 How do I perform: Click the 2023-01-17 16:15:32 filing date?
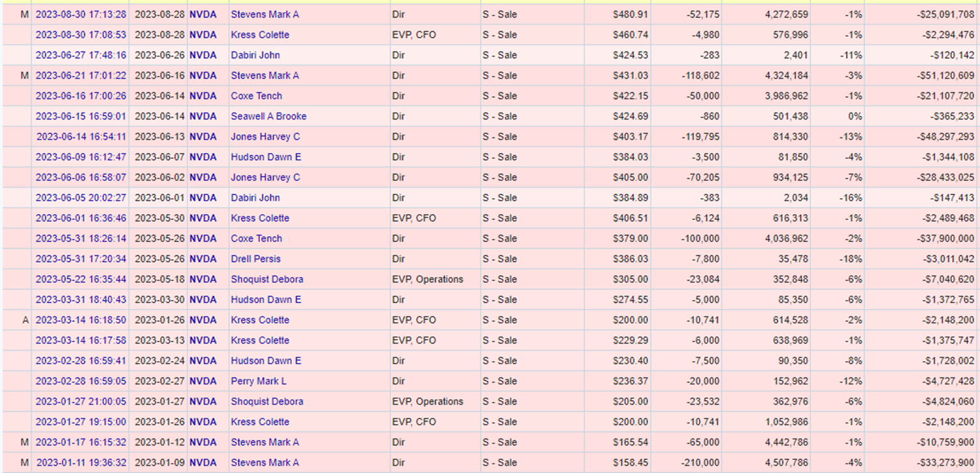[81, 442]
